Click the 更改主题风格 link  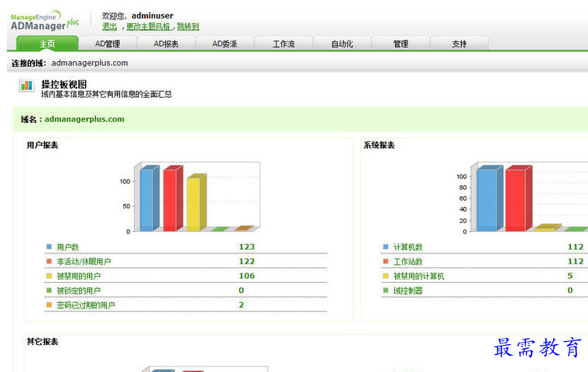pyautogui.click(x=148, y=26)
